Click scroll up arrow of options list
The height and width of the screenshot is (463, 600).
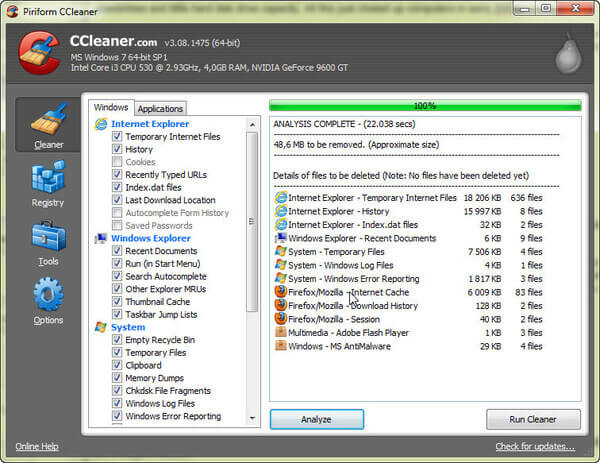[252, 125]
